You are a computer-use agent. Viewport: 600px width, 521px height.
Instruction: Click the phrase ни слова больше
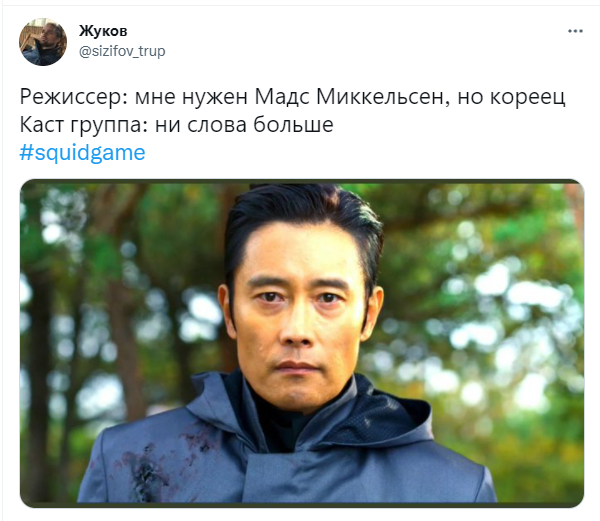coord(244,125)
